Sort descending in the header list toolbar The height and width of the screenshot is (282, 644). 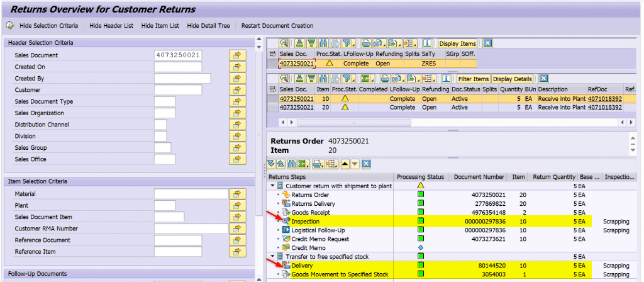[x=311, y=43]
